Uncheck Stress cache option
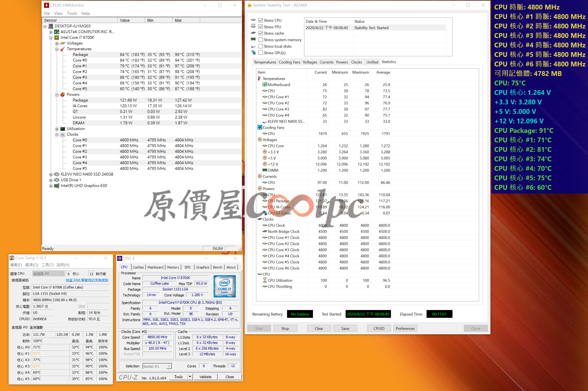Screen dimensions: 588x391 pyautogui.click(x=261, y=33)
